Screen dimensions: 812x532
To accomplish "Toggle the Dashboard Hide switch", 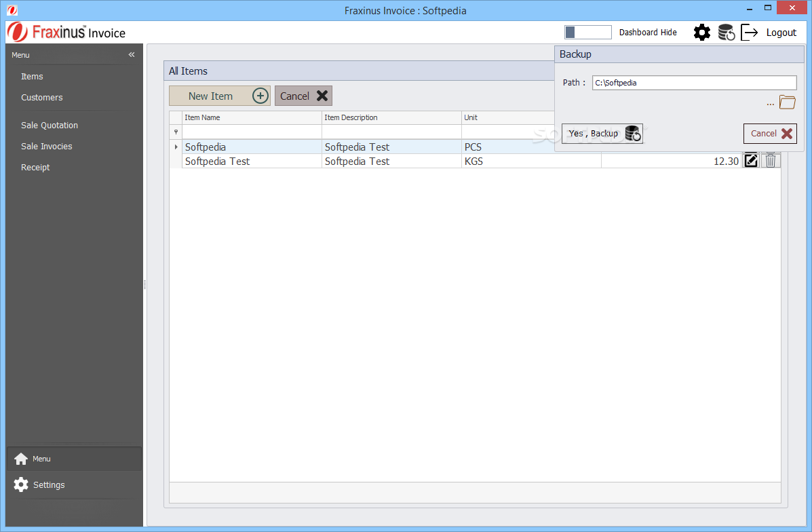I will 587,32.
